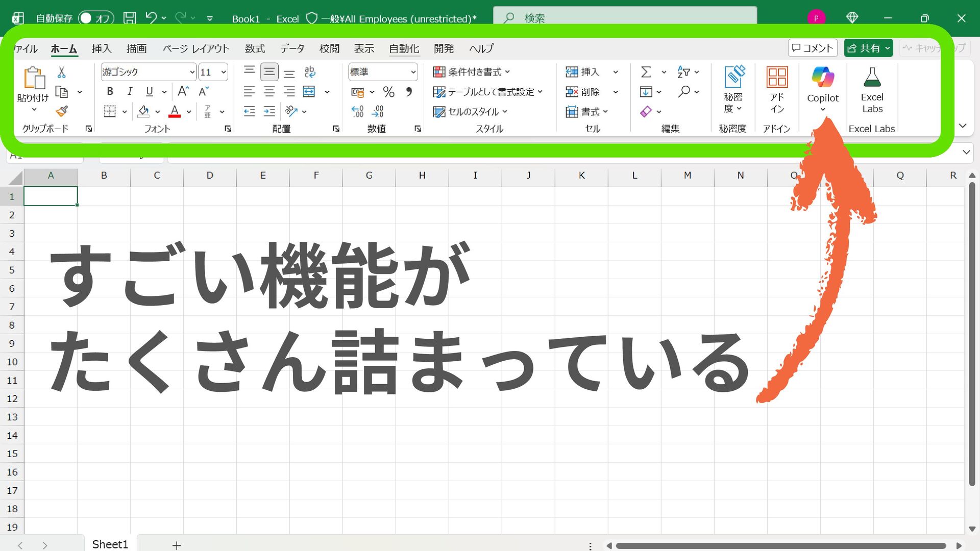
Task: Open the font name dropdown
Action: click(192, 72)
